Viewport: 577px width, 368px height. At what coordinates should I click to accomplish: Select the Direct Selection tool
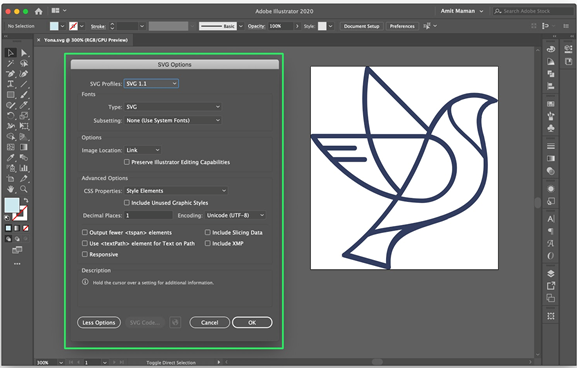click(x=24, y=53)
